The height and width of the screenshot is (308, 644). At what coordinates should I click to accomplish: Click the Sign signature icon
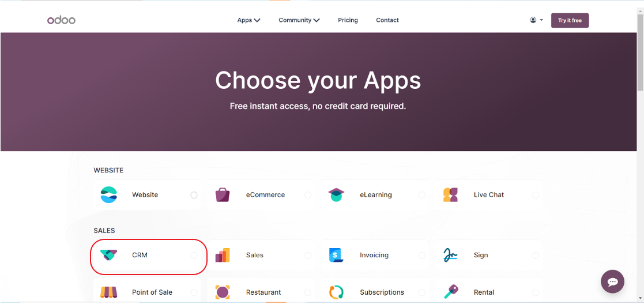tap(450, 255)
